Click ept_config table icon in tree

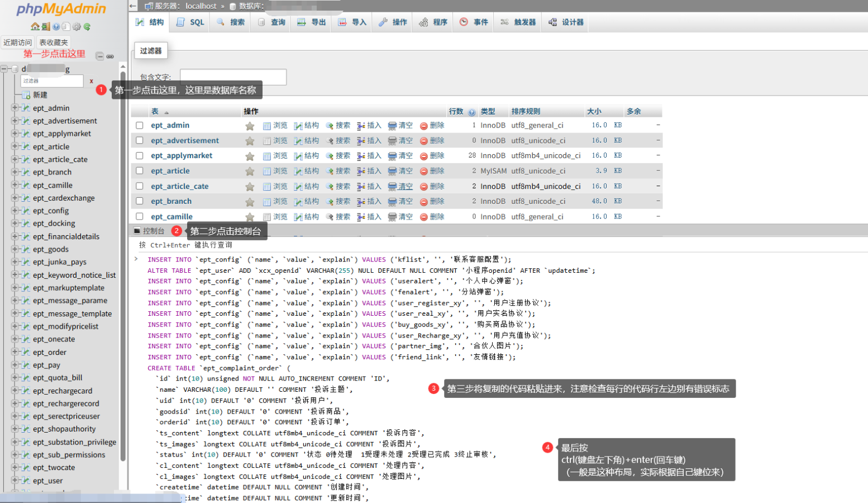25,211
